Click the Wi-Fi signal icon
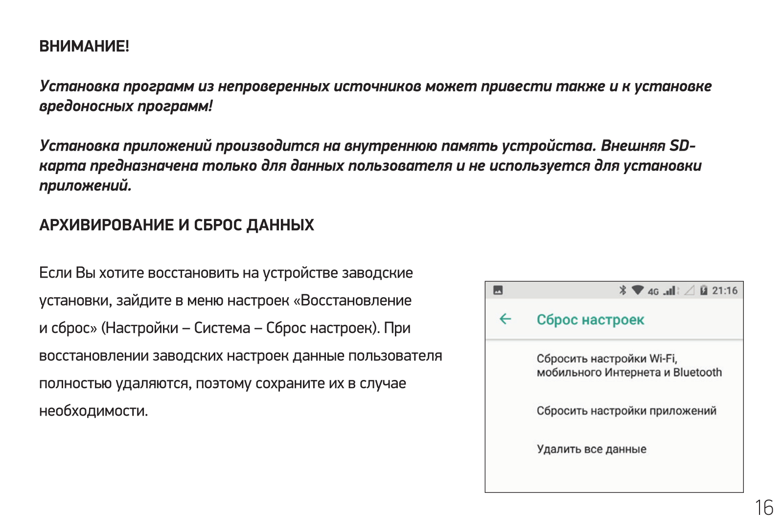 pos(637,290)
